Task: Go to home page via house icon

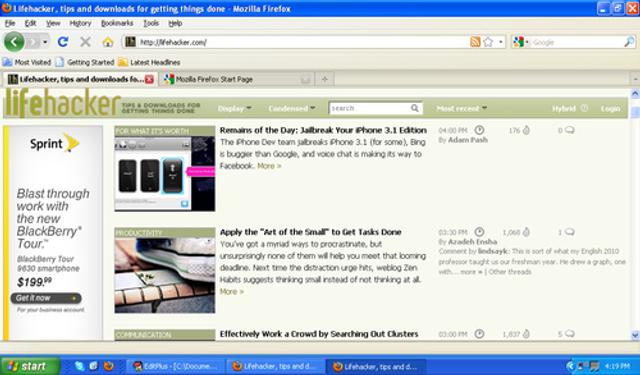Action: coord(108,42)
